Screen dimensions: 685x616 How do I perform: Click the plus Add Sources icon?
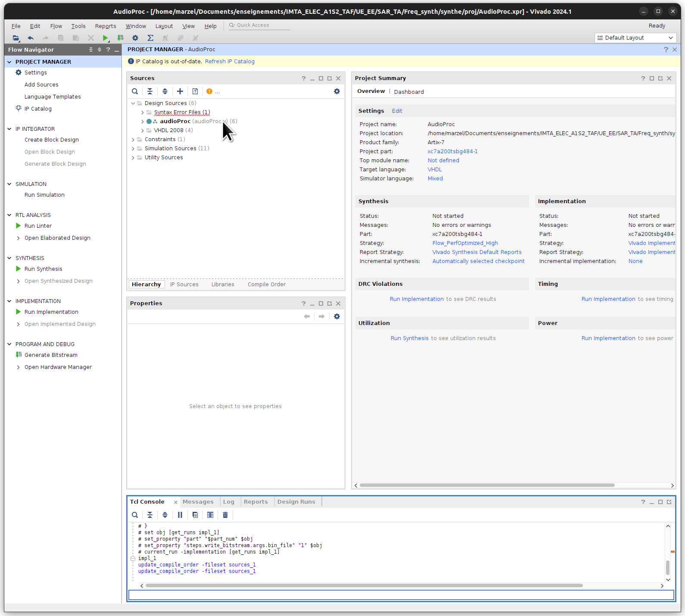[x=180, y=91]
